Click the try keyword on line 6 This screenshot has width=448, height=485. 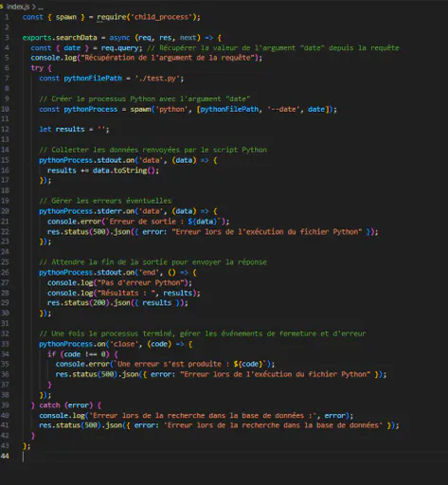tap(37, 68)
